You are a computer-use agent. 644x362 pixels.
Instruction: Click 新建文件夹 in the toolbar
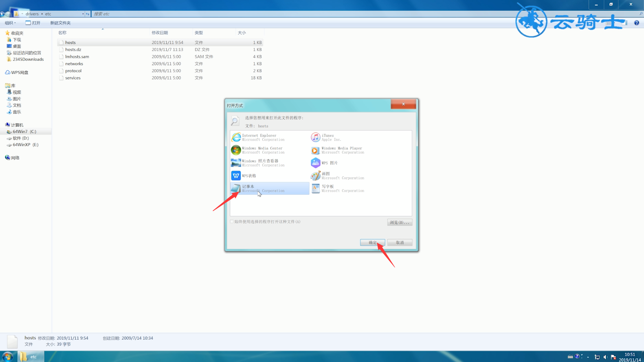(60, 23)
